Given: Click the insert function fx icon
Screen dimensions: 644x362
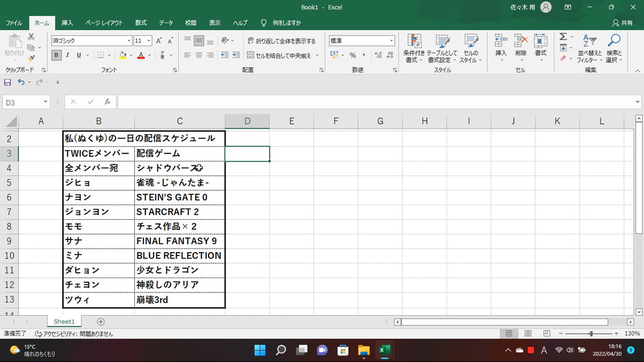Looking at the screenshot, I should pos(107,102).
